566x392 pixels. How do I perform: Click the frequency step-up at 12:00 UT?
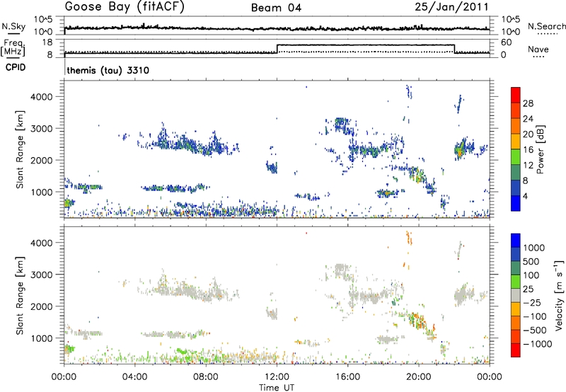pyautogui.click(x=277, y=49)
